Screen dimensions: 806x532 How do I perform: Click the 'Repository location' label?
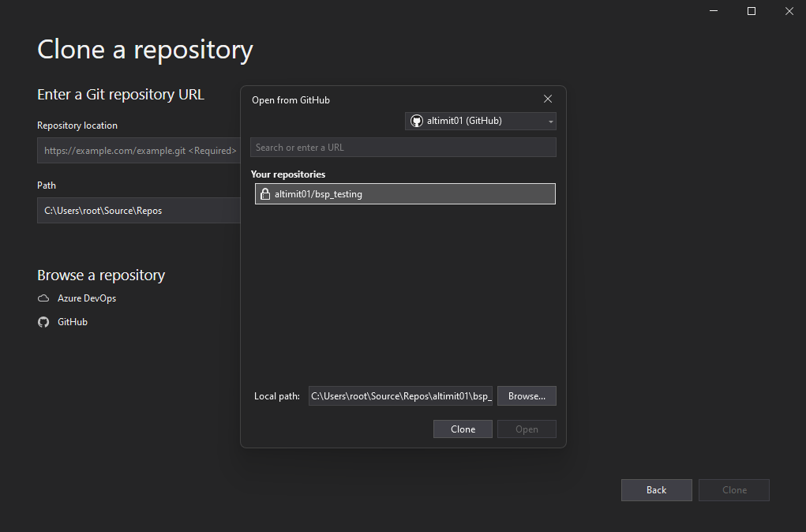click(77, 126)
